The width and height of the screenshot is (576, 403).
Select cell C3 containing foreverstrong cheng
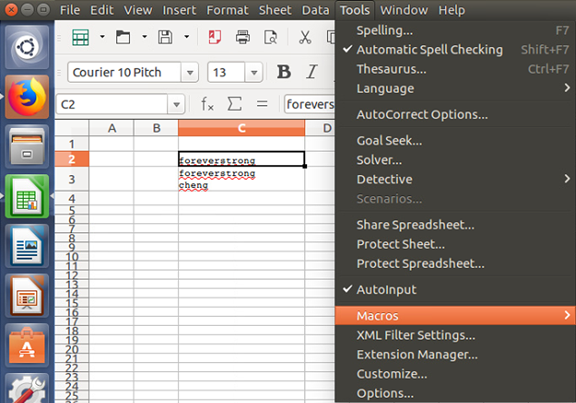[x=241, y=179]
